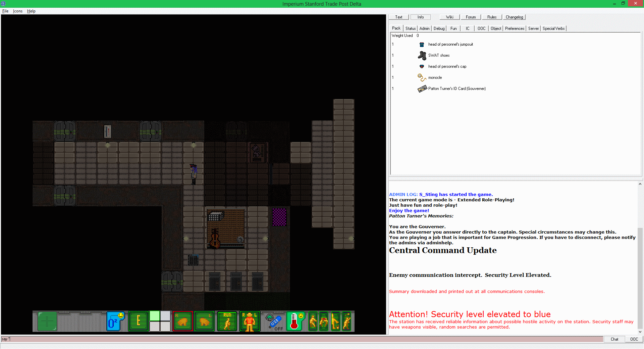
Task: Open the Help menu
Action: (x=31, y=11)
